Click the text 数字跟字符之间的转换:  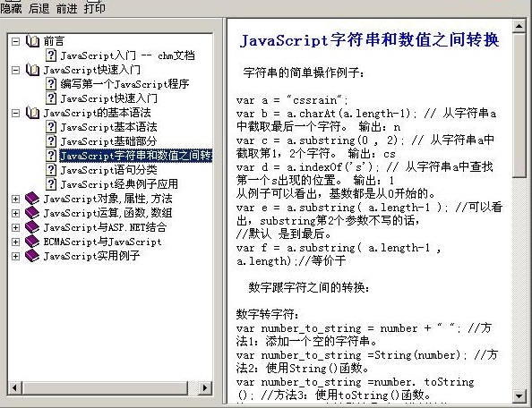coord(309,287)
